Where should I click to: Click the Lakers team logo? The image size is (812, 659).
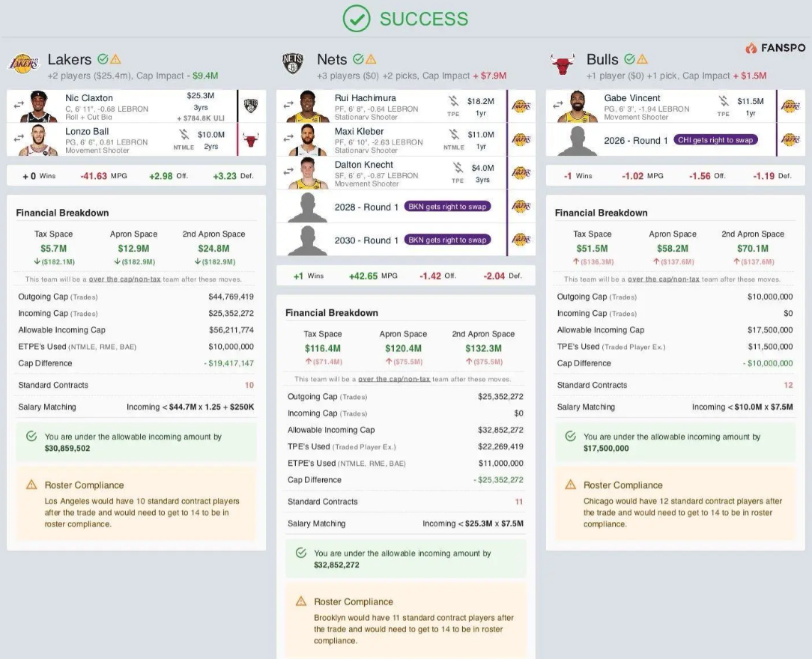click(x=24, y=64)
